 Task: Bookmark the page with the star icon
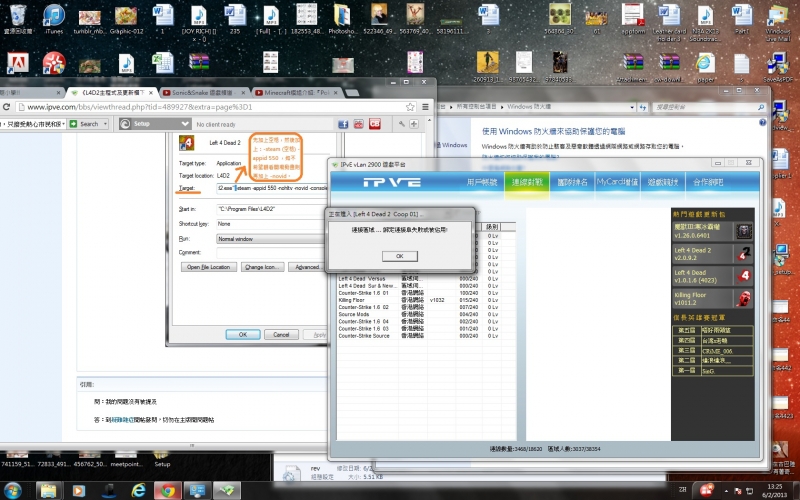[410, 107]
